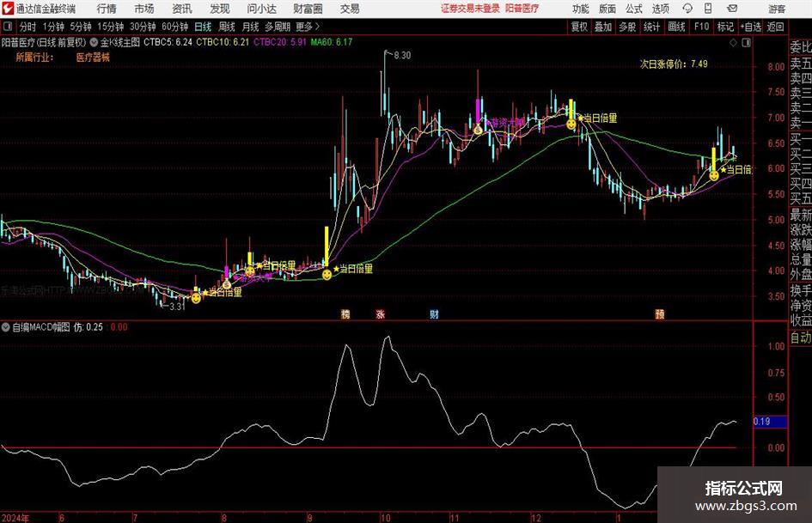The image size is (812, 523).
Task: Open the 选项 menu
Action: coord(660,9)
